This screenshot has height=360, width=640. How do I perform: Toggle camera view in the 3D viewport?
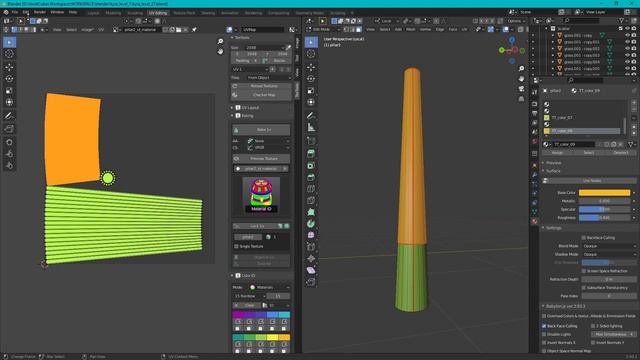(x=521, y=89)
